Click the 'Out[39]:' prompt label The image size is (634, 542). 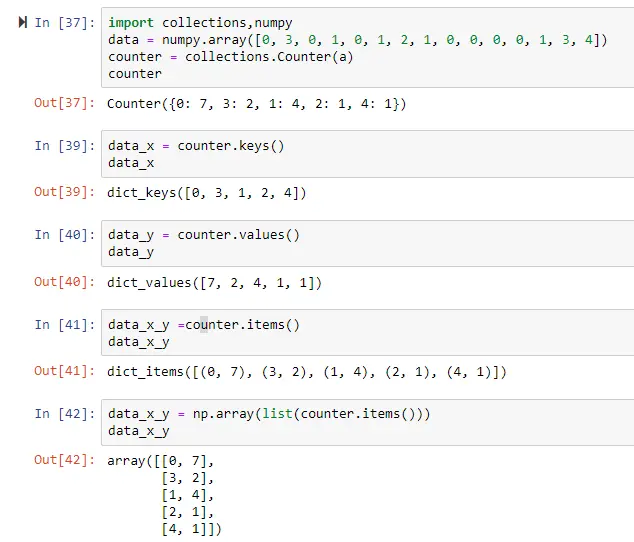pos(65,192)
